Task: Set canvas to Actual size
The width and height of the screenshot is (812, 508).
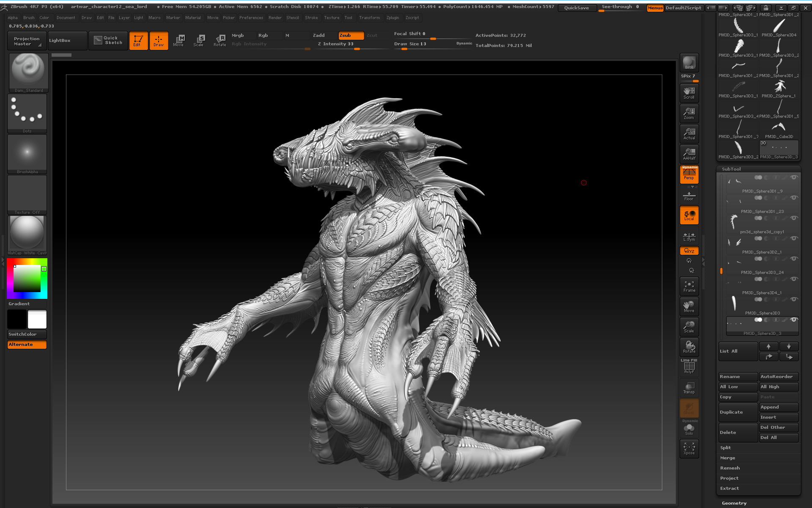Action: tap(689, 133)
